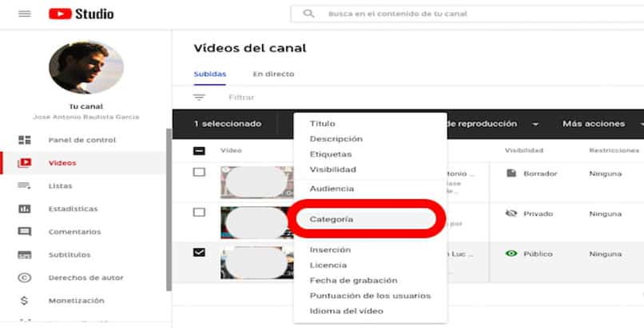Click the Filtrar filter input
This screenshot has width=644, height=328.
pyautogui.click(x=241, y=98)
